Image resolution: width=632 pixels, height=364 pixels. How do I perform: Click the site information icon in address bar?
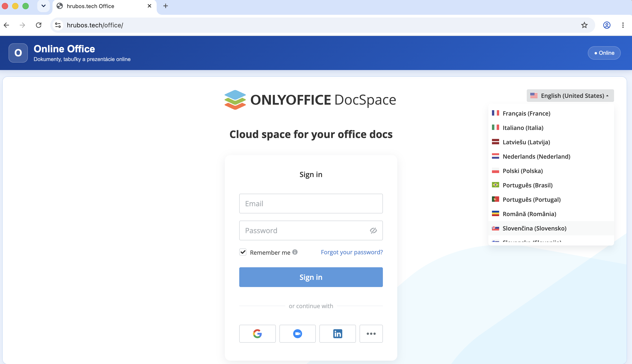coord(58,25)
